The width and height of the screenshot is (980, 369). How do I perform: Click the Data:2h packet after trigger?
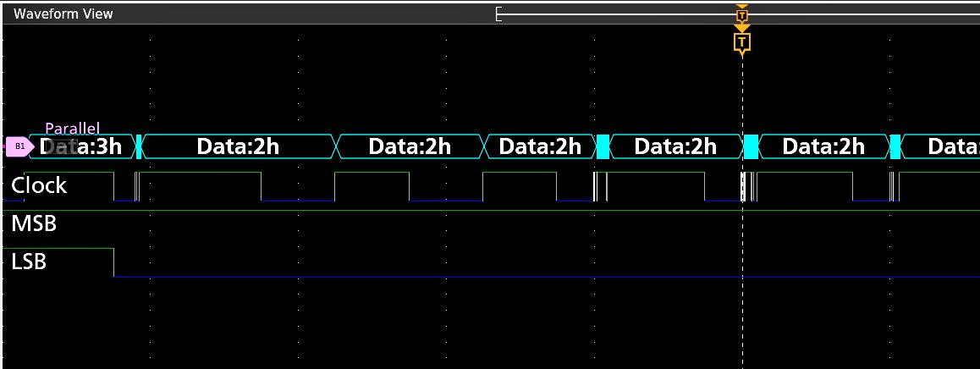(x=823, y=146)
